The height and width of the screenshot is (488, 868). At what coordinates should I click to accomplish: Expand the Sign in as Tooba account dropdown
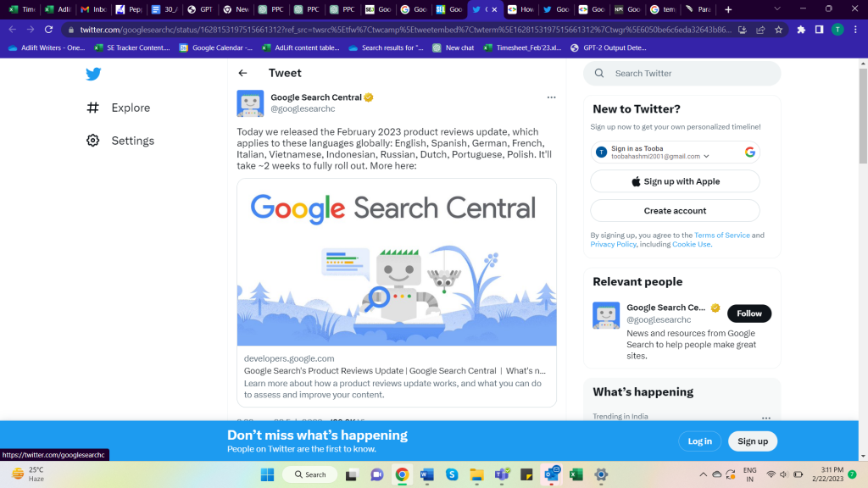click(706, 157)
